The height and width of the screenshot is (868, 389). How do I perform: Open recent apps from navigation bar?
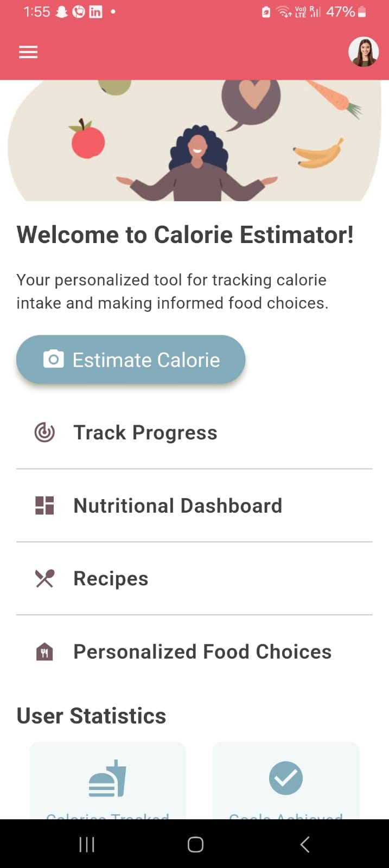point(86,844)
